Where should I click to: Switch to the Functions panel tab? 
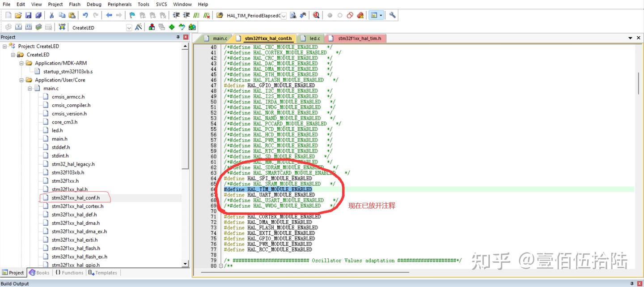69,273
